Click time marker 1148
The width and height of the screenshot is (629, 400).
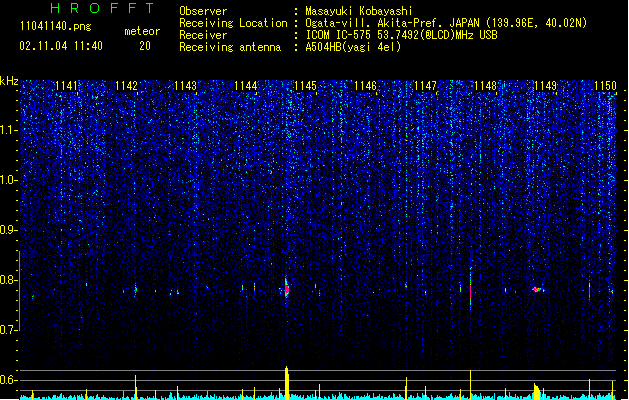pyautogui.click(x=485, y=86)
